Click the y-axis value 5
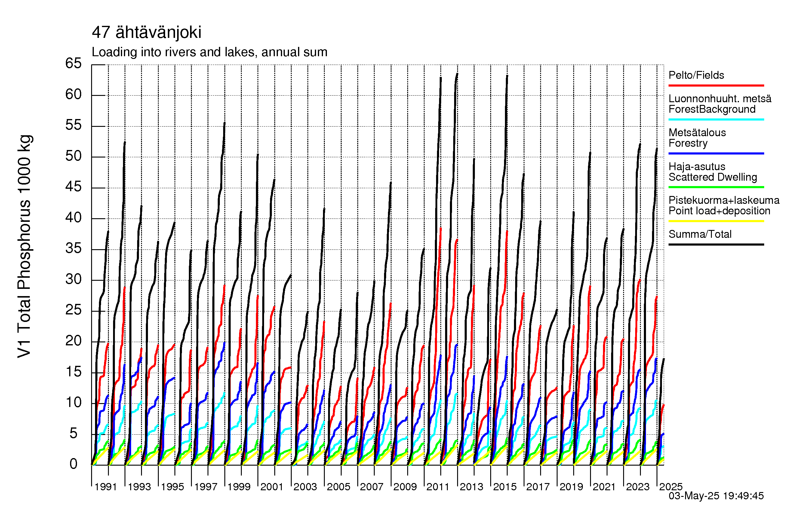The width and height of the screenshot is (812, 511). [x=73, y=433]
